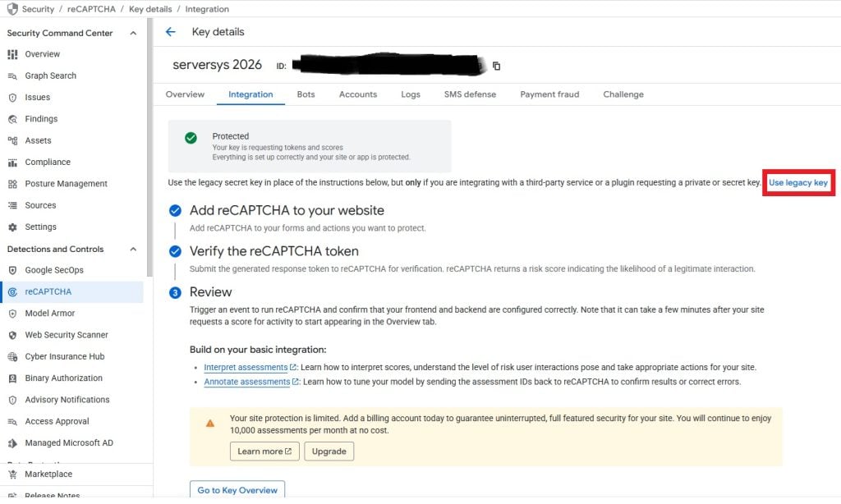Click the Google SecOps shield icon

coord(12,270)
